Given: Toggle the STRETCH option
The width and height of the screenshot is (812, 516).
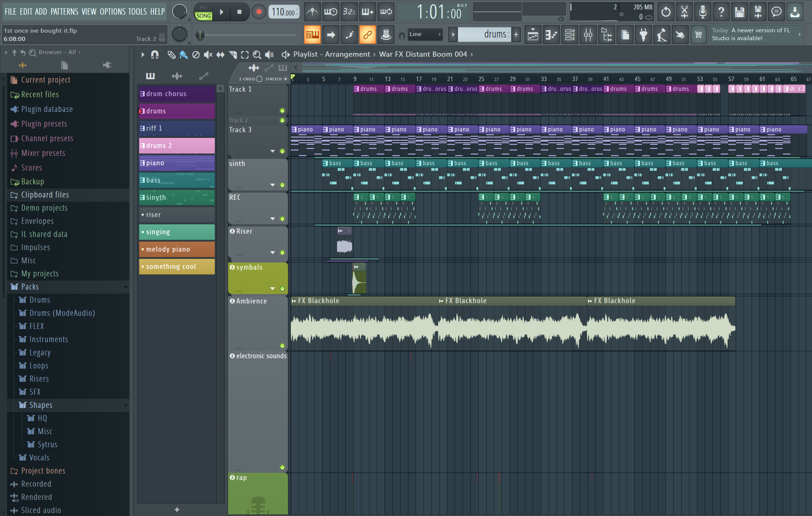Looking at the screenshot, I should tap(286, 79).
